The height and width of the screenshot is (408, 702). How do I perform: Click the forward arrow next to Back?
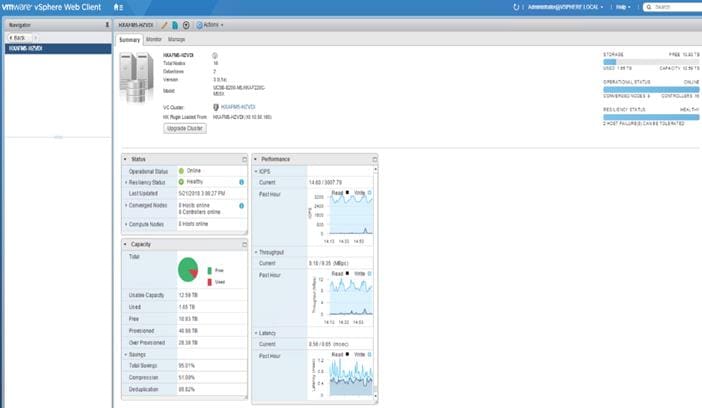pos(35,38)
